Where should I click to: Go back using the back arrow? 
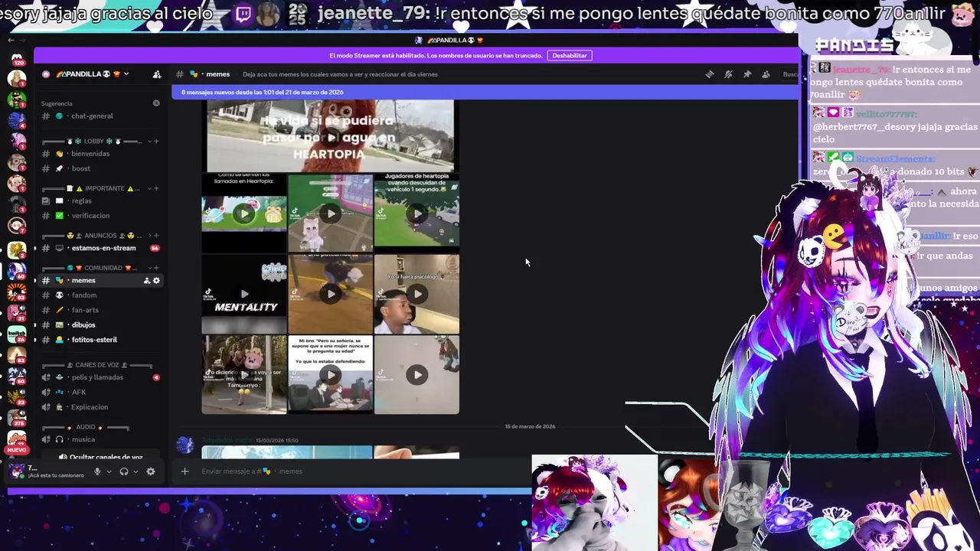click(x=11, y=40)
